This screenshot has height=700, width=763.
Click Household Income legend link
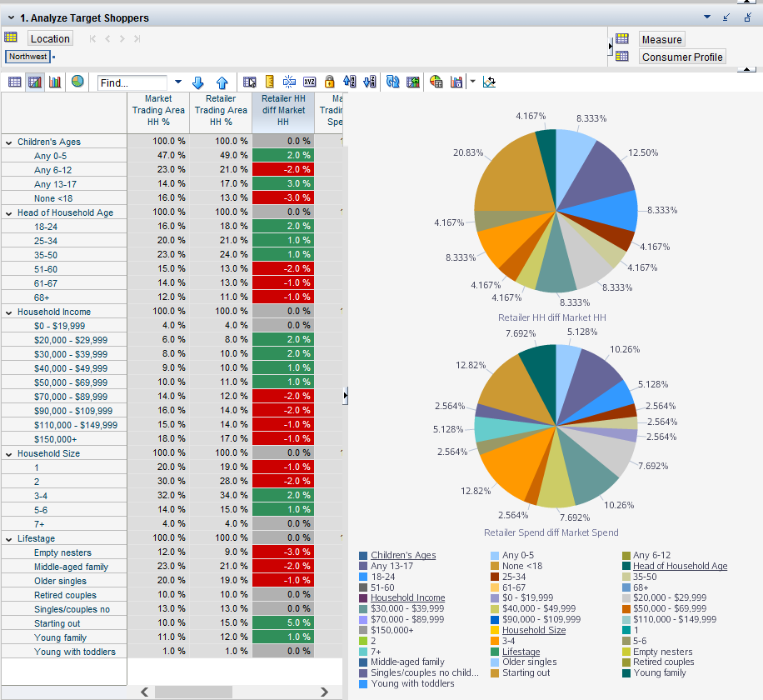(408, 597)
